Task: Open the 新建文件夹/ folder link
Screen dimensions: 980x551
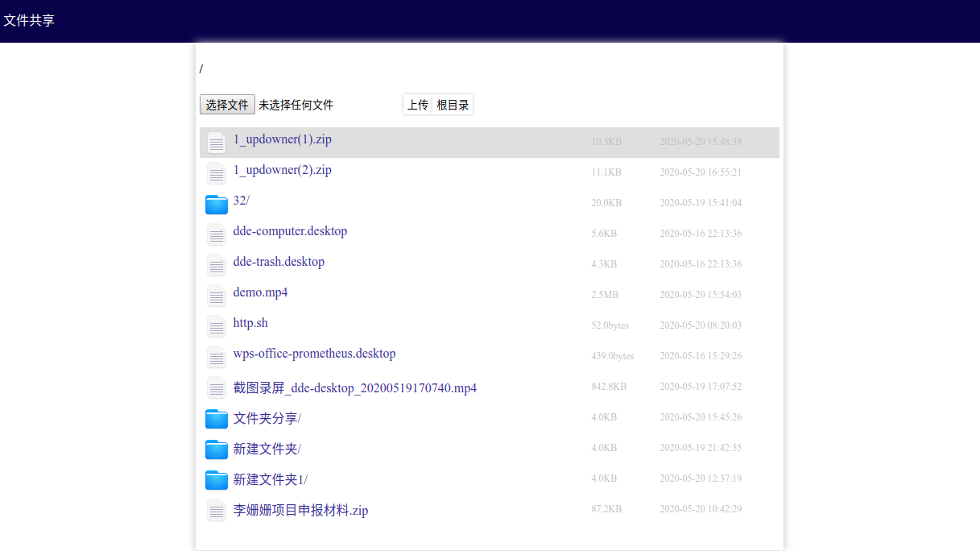Action: point(267,449)
